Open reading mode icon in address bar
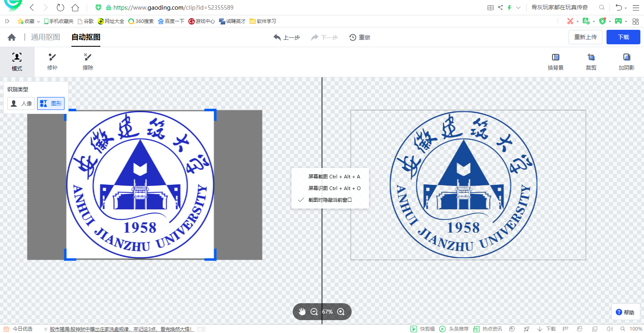The height and width of the screenshot is (333, 644). [490, 7]
